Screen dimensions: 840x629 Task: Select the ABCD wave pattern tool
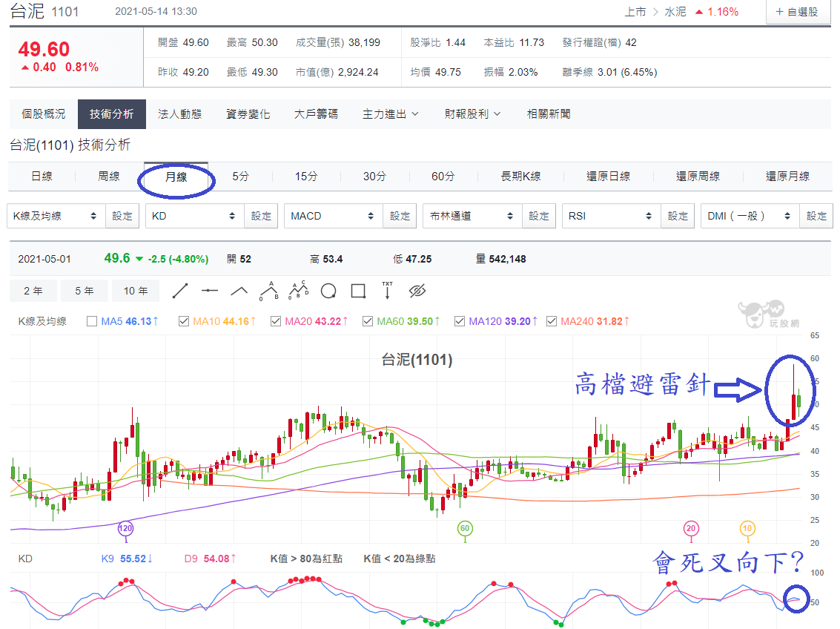[298, 290]
